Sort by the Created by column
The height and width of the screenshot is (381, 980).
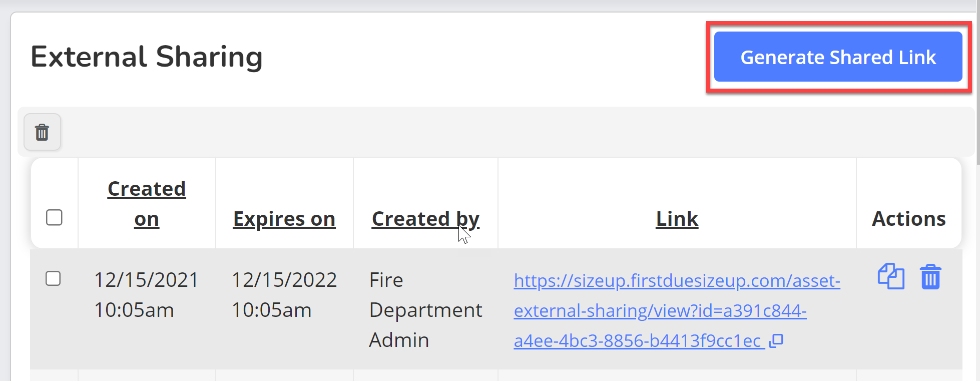pos(425,219)
